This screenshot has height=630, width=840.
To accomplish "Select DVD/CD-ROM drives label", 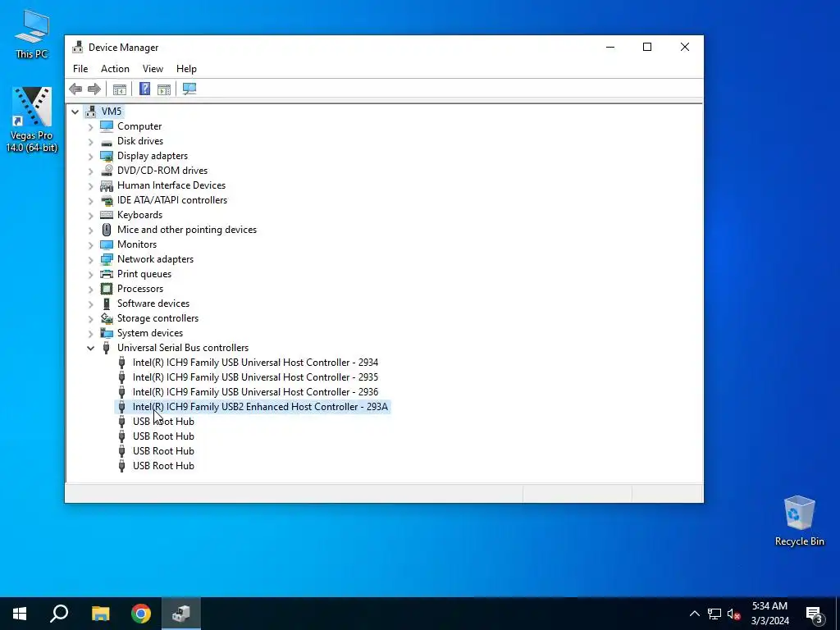I will [x=162, y=171].
